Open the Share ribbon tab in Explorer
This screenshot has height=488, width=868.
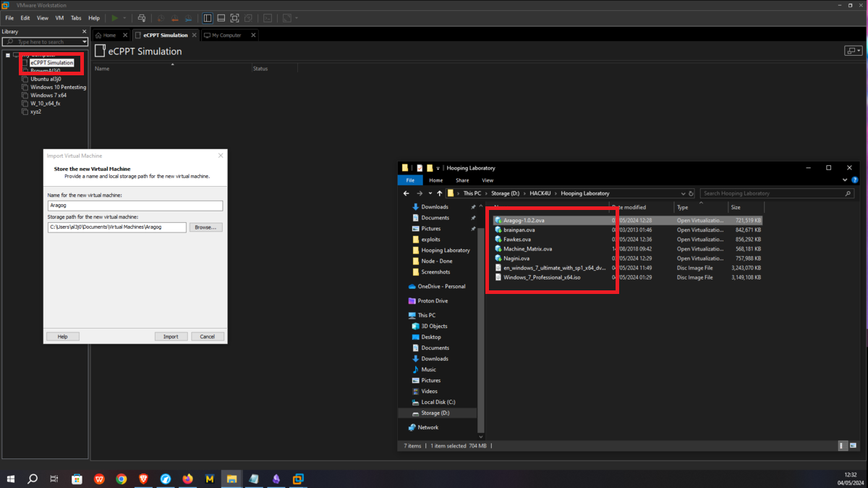point(462,180)
